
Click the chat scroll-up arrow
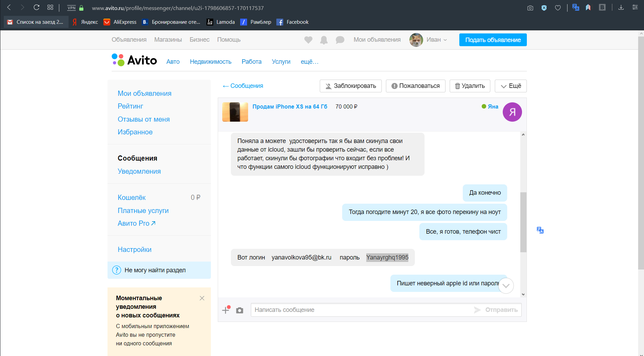(523, 135)
